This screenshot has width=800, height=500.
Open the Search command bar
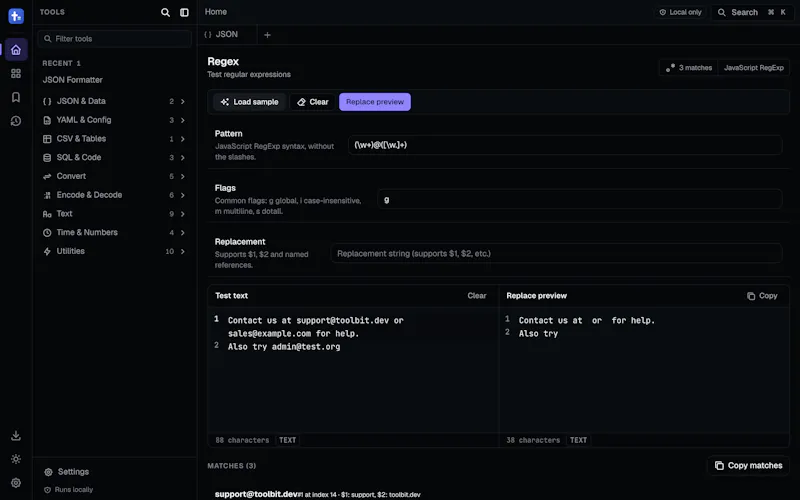pos(752,12)
